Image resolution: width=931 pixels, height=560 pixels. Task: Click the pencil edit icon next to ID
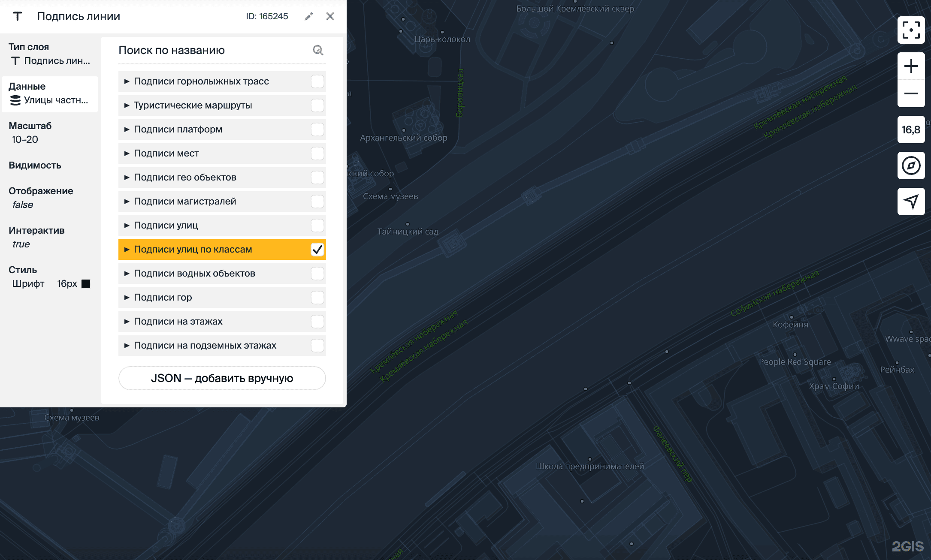click(x=309, y=16)
